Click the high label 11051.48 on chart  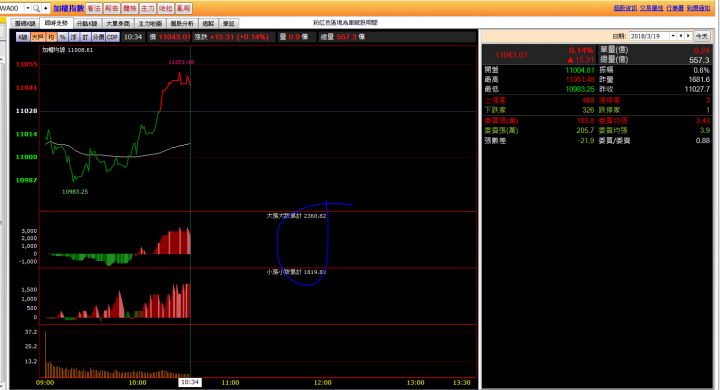coord(181,62)
